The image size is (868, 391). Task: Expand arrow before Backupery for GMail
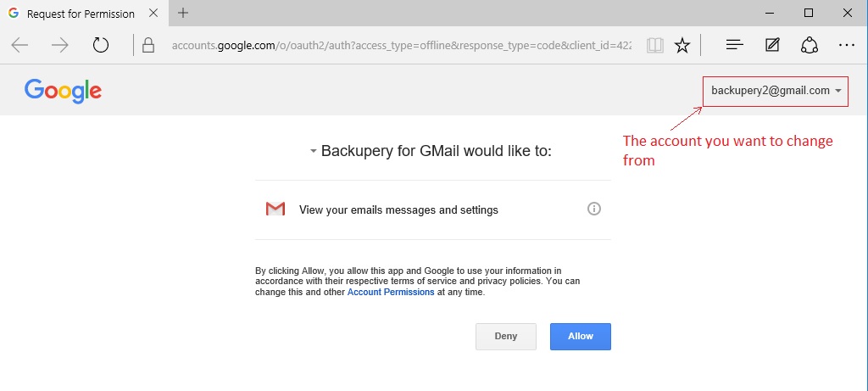coord(314,151)
